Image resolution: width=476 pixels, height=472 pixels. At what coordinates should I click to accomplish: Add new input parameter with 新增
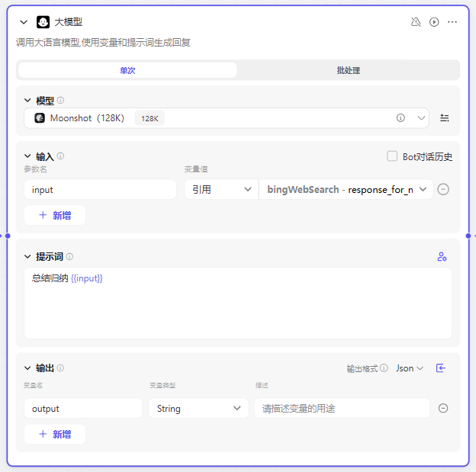(55, 215)
